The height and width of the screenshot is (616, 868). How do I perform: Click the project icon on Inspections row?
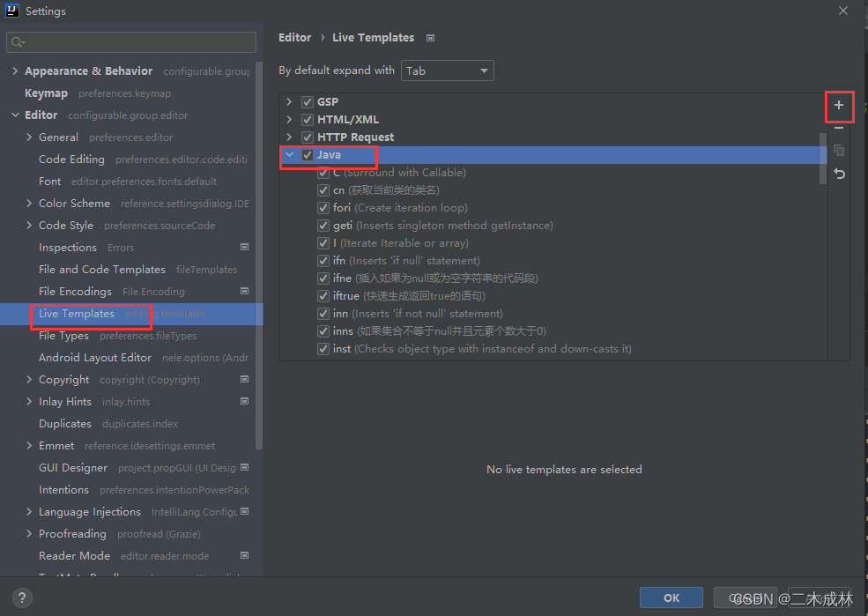coord(244,247)
